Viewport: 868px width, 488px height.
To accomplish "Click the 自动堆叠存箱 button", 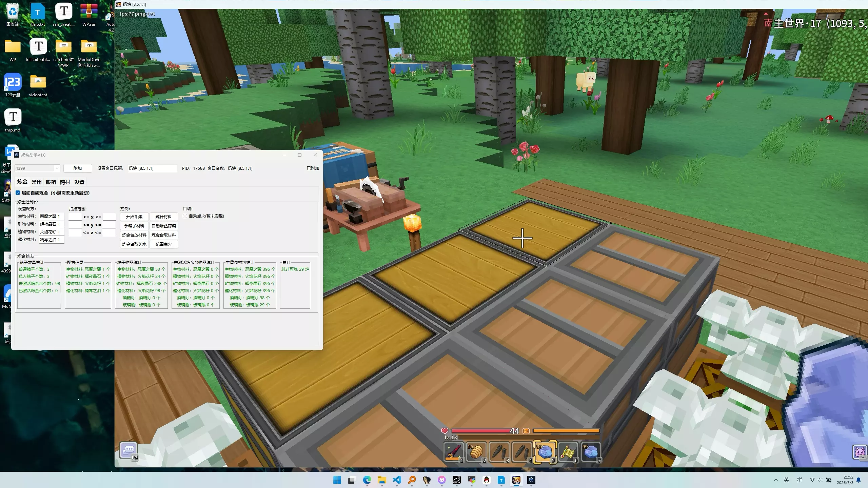I will (x=164, y=226).
